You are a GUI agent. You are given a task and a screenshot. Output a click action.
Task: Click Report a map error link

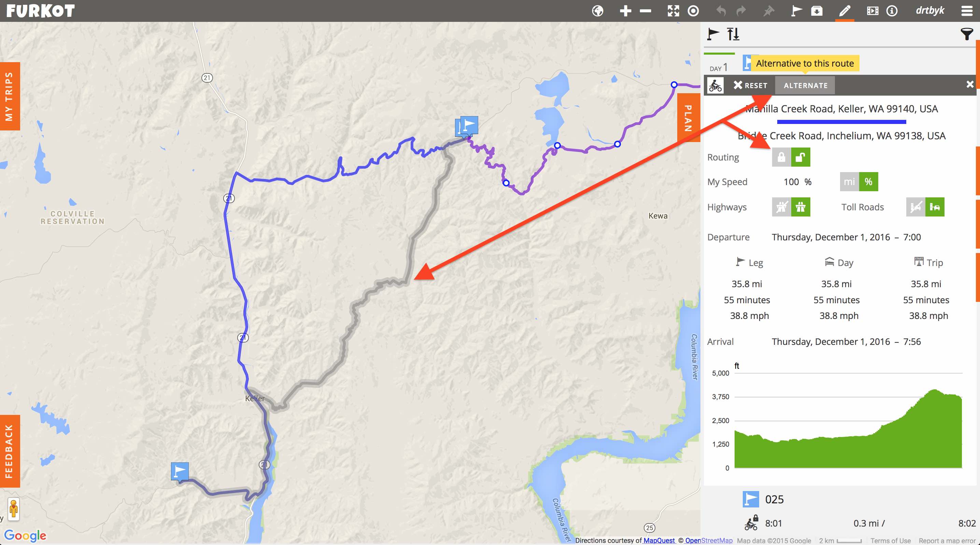click(947, 541)
